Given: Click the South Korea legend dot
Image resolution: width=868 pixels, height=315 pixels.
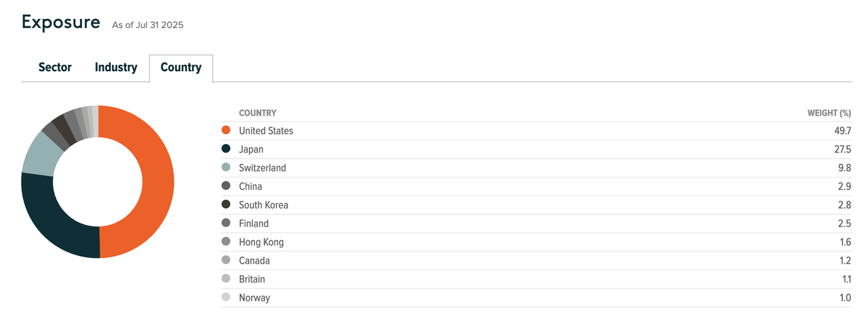Looking at the screenshot, I should pyautogui.click(x=226, y=205).
